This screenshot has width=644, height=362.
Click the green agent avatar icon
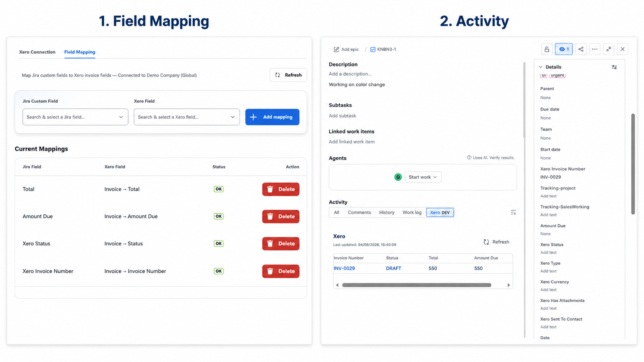point(398,177)
